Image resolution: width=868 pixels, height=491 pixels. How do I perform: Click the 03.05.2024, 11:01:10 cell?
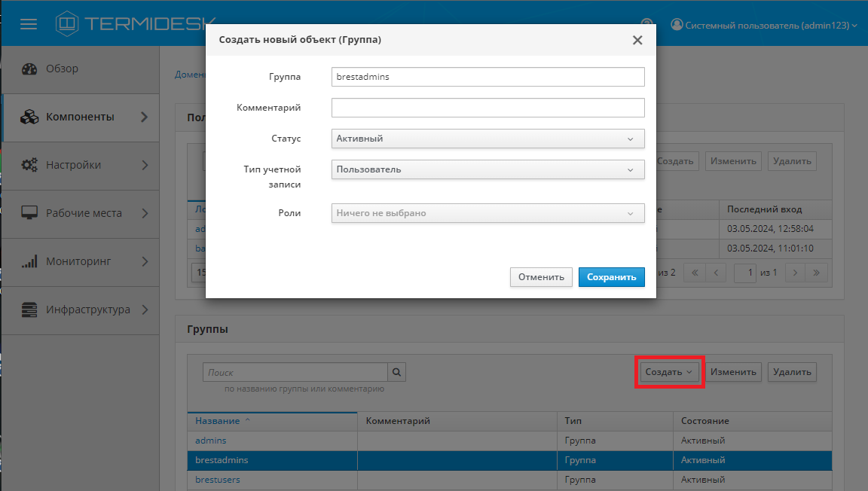pos(775,249)
